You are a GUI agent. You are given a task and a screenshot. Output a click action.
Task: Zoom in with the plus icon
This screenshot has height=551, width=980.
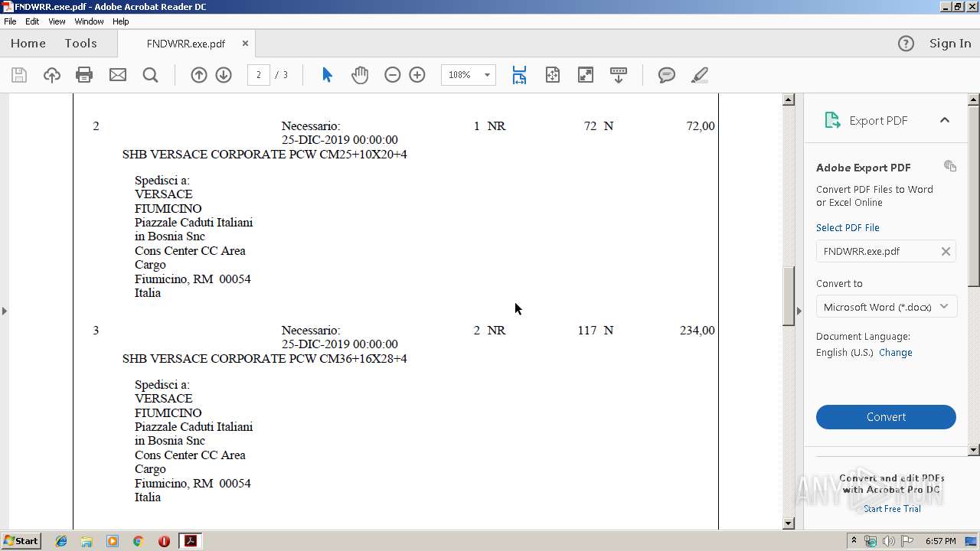click(x=417, y=75)
